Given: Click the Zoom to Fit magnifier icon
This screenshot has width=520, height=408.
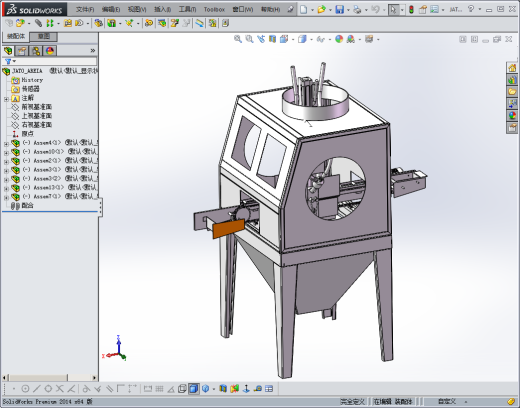Looking at the screenshot, I should pyautogui.click(x=238, y=39).
